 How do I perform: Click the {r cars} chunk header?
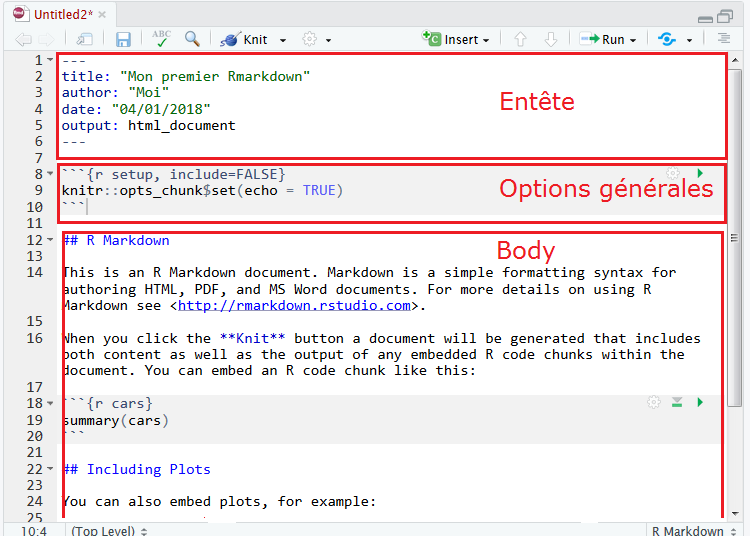click(108, 404)
